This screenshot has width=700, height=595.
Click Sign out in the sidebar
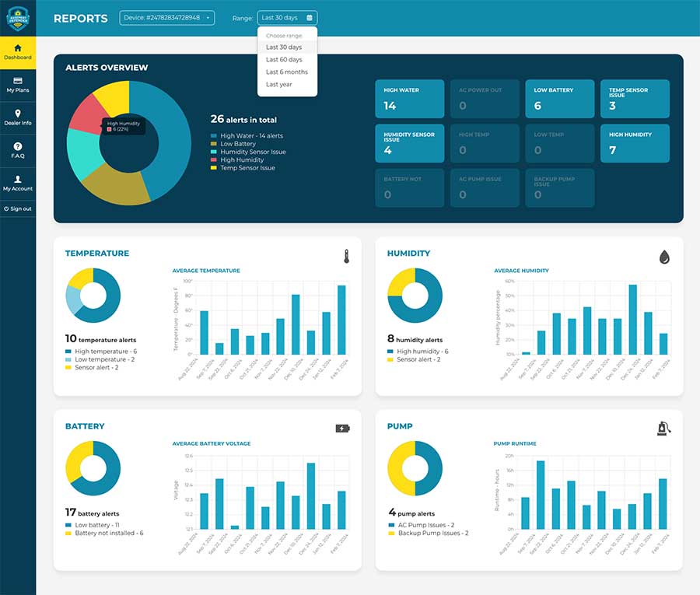click(18, 208)
